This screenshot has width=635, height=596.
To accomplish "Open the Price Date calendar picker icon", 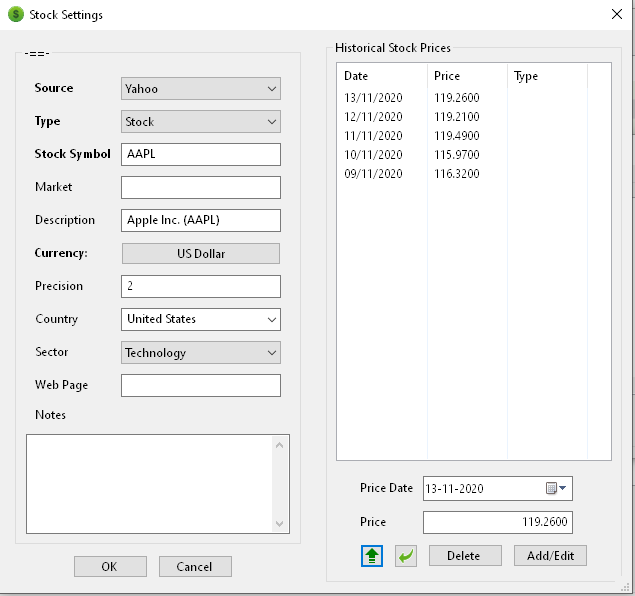I will point(556,488).
